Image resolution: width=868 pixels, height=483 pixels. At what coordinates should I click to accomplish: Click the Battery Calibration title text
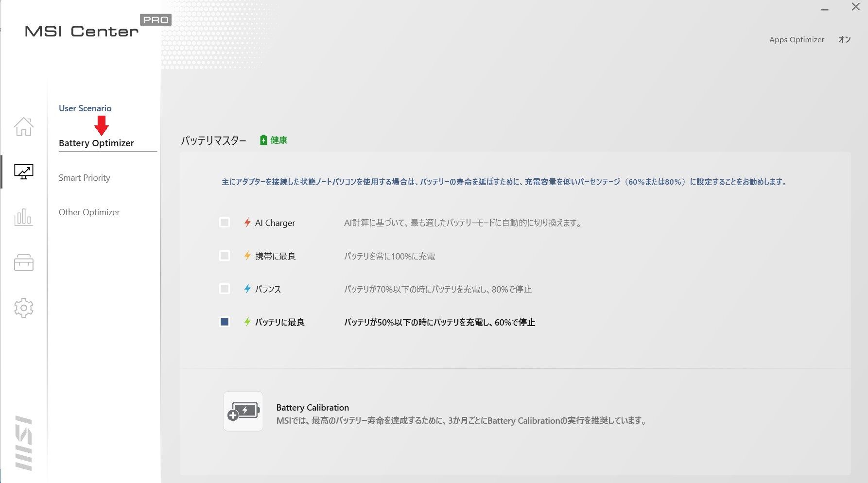pos(312,408)
